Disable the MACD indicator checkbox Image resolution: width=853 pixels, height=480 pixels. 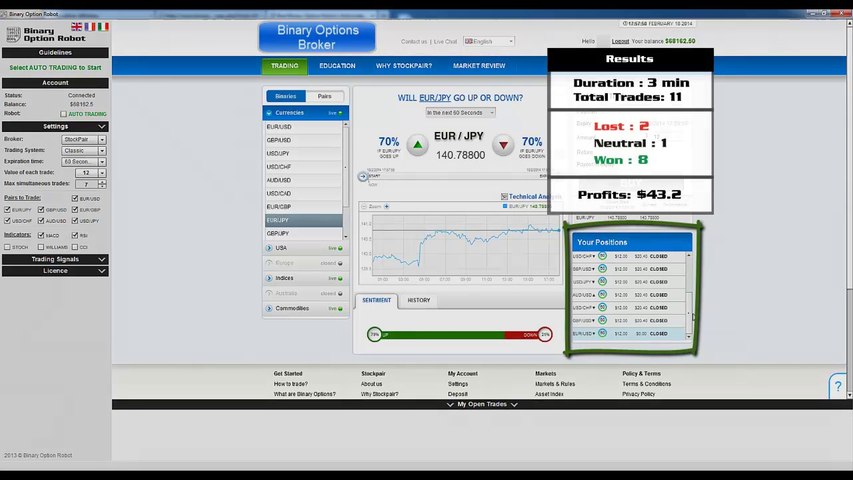tap(41, 235)
